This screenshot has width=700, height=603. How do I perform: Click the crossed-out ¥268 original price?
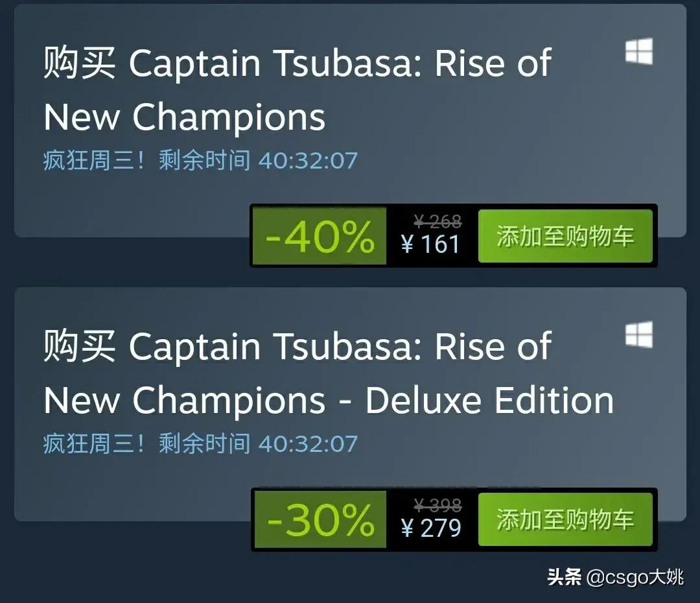437,222
